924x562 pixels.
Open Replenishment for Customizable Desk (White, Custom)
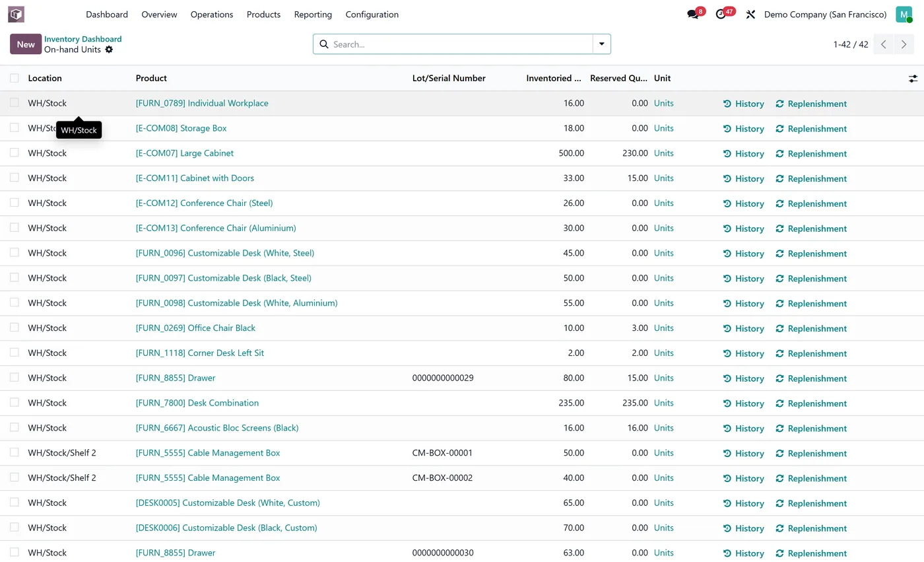[811, 503]
